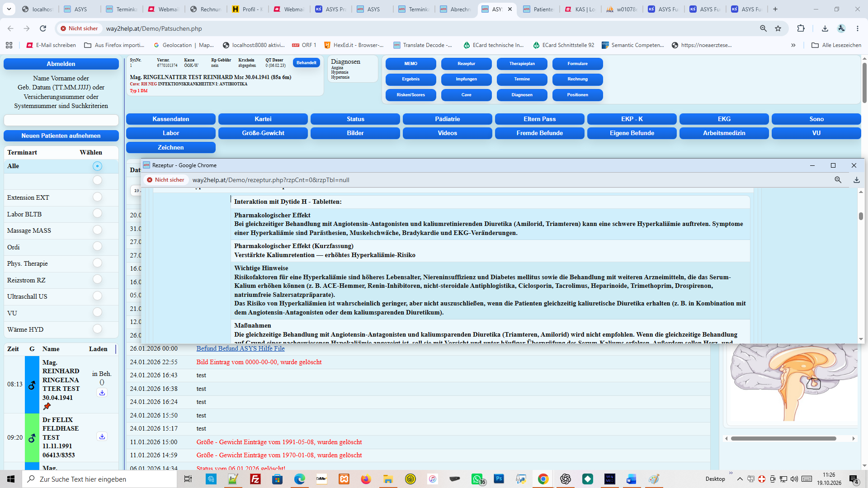Select the Labor BLTB radio button

click(97, 213)
